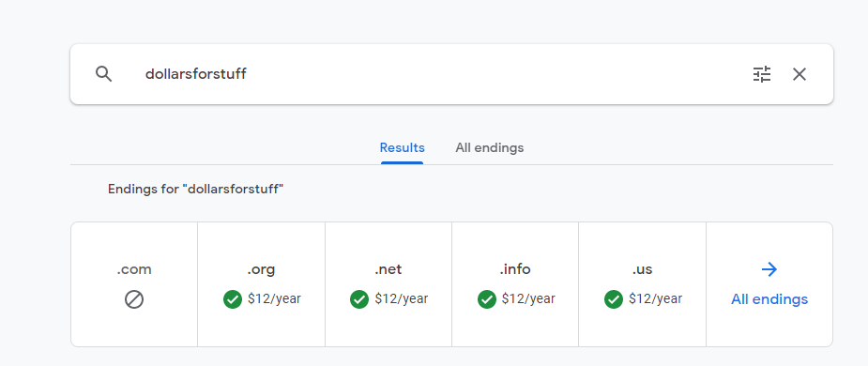Clear the search with the X icon
868x366 pixels.
pyautogui.click(x=799, y=74)
